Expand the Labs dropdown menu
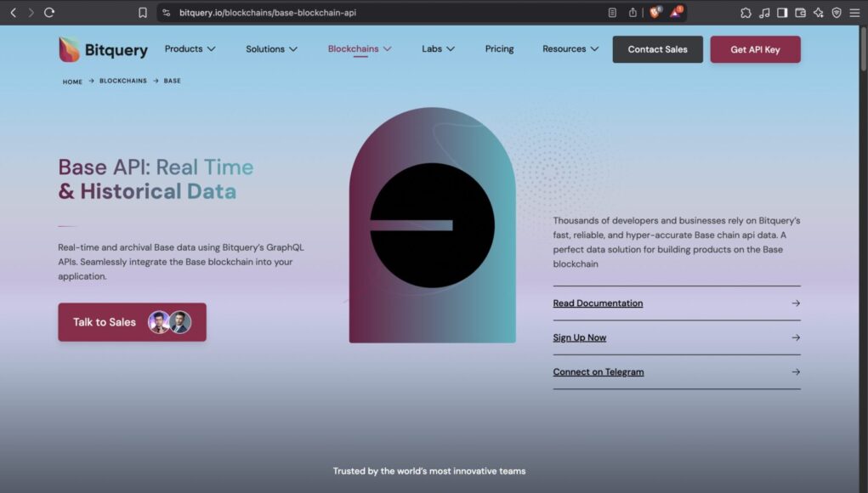This screenshot has height=493, width=868. click(438, 48)
